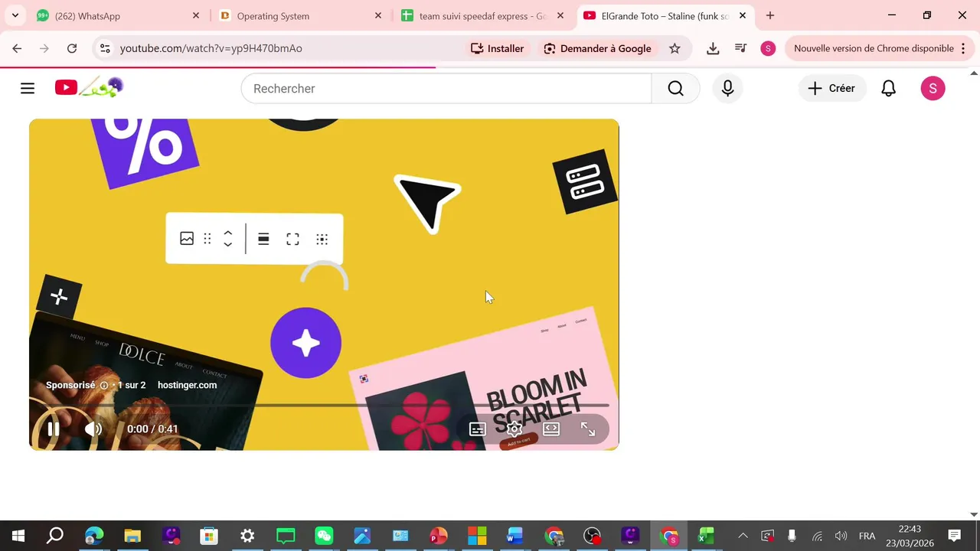980x551 pixels.
Task: Open a new browser tab
Action: tap(770, 15)
